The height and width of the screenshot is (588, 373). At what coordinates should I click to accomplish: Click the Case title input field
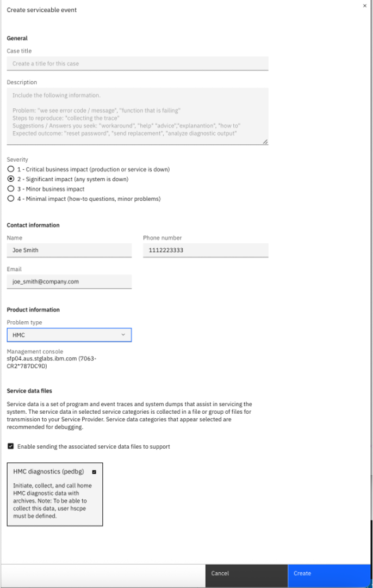(137, 64)
